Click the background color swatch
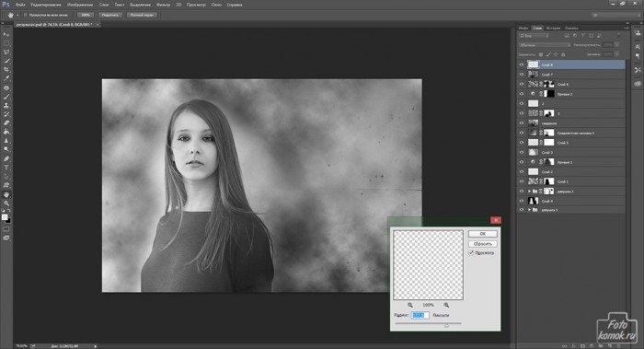Screen dimensions: 644x349 7,221
